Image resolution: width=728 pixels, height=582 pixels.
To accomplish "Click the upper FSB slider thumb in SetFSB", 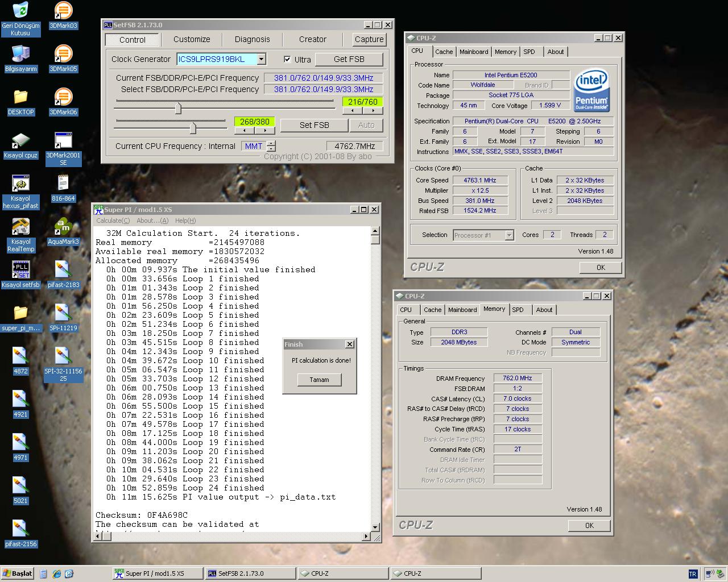I will coord(178,107).
